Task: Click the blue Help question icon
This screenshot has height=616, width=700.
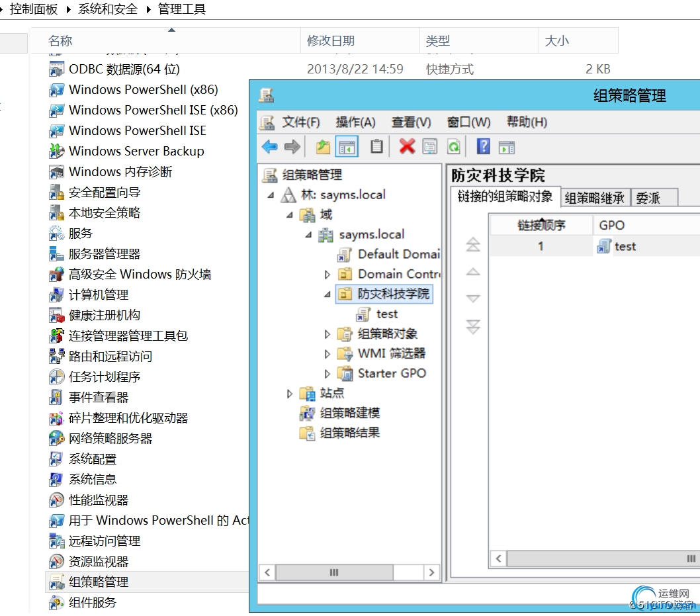Action: pos(483,146)
